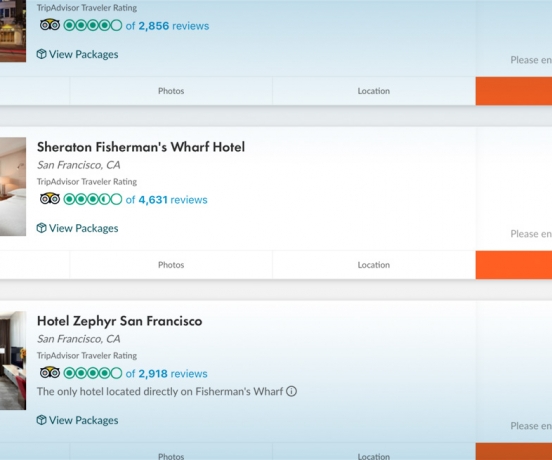
Task: Click TripAdvisor owl icon beside 2,856 reviews
Action: tap(50, 25)
